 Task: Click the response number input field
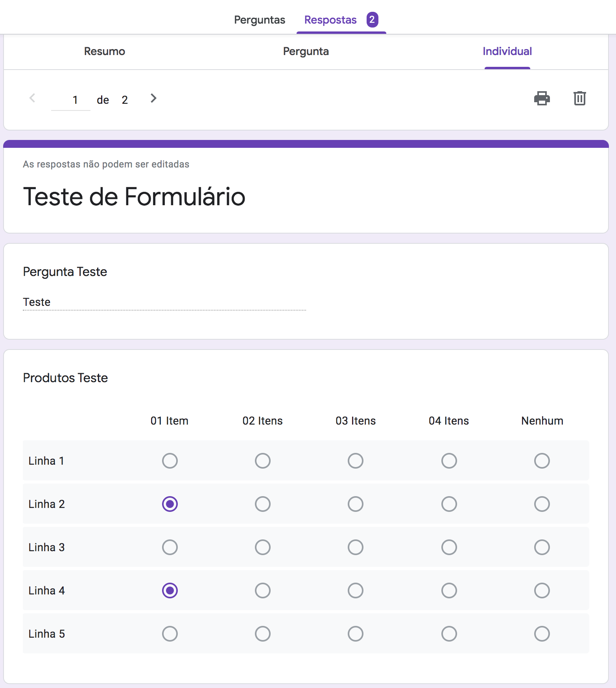[71, 100]
